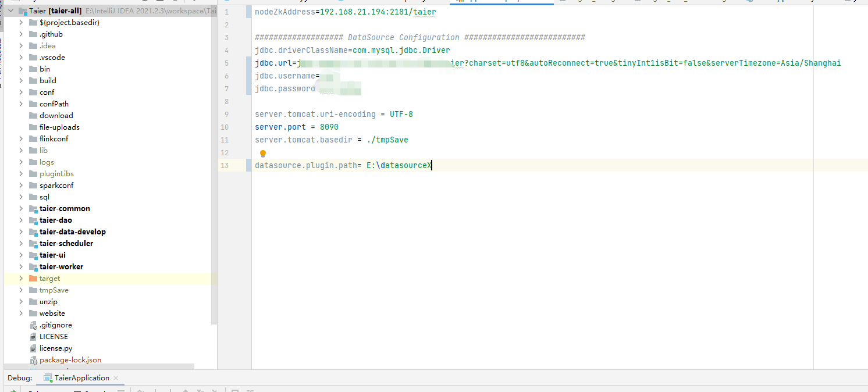Click the .gitignore file icon
Viewport: 868px width, 392px height.
click(32, 325)
